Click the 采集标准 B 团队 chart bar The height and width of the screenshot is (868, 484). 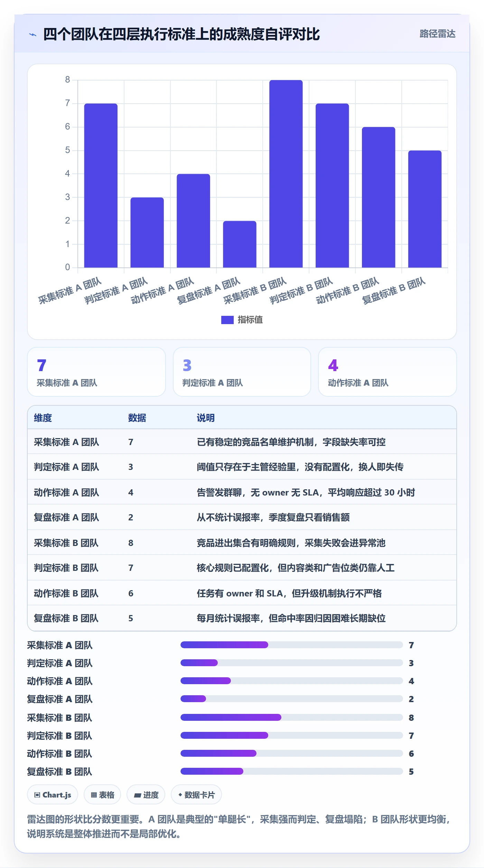click(286, 174)
